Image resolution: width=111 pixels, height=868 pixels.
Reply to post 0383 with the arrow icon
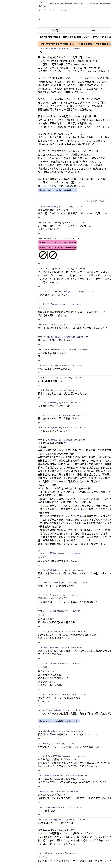(x=39, y=264)
